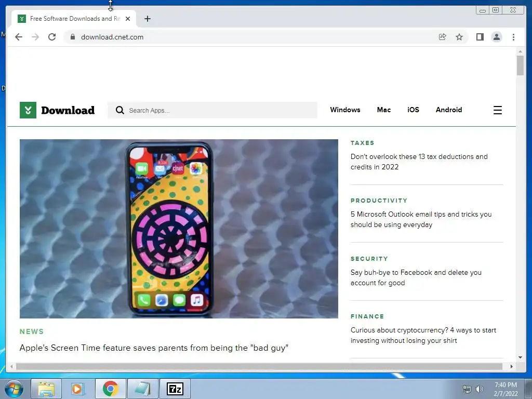Switch to Chrome in the taskbar

click(x=110, y=389)
